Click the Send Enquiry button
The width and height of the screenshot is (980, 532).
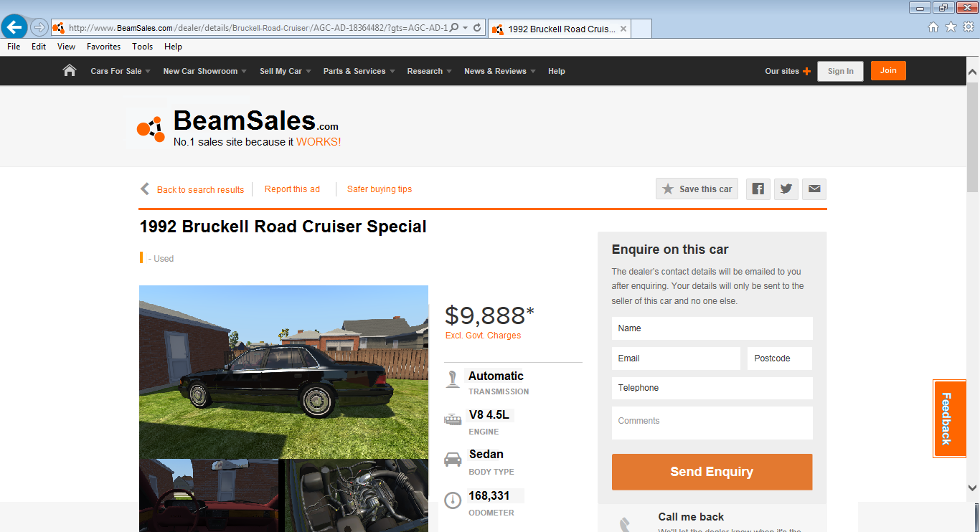pos(712,472)
